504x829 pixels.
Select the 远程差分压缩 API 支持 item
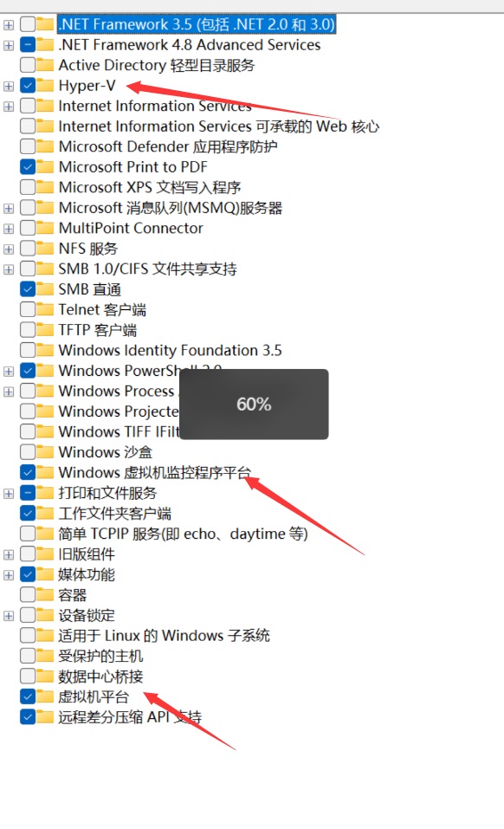130,717
